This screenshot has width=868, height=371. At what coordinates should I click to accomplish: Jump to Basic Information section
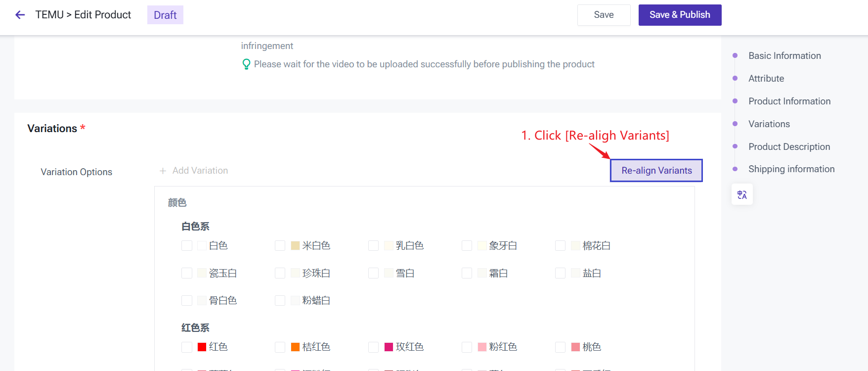point(784,56)
